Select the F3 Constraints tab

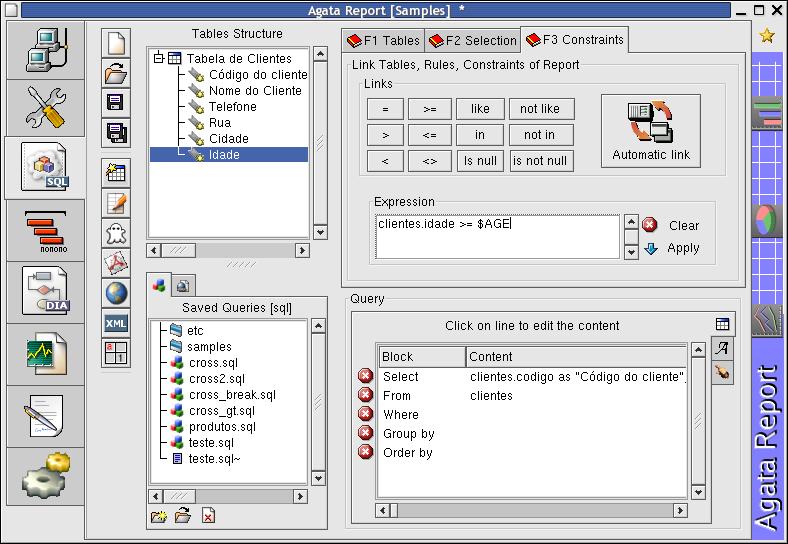[574, 39]
